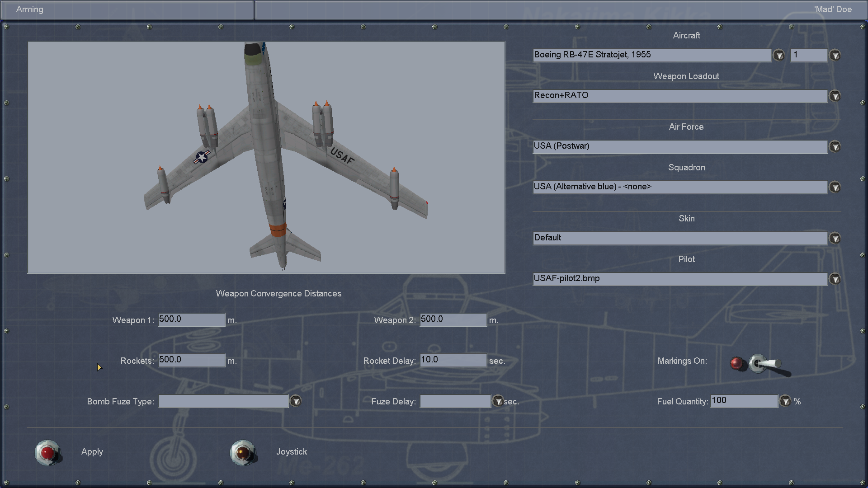Open the aircraft number dropdown arrow
868x488 pixels.
pos(835,56)
